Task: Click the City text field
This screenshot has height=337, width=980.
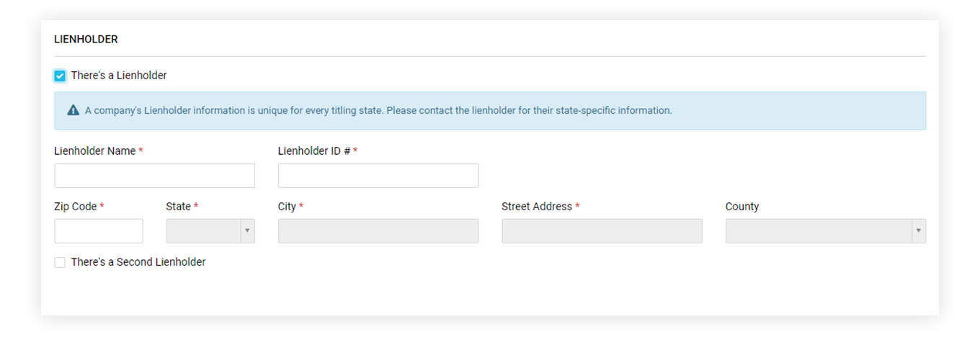Action: 378,231
